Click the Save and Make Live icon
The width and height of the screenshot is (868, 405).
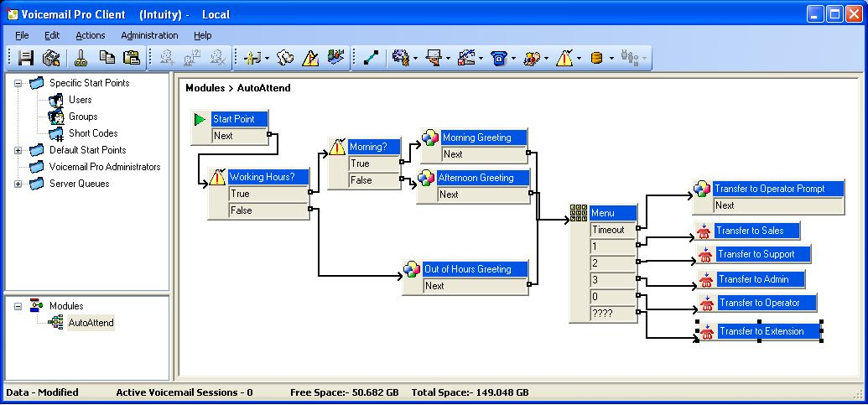pos(51,58)
